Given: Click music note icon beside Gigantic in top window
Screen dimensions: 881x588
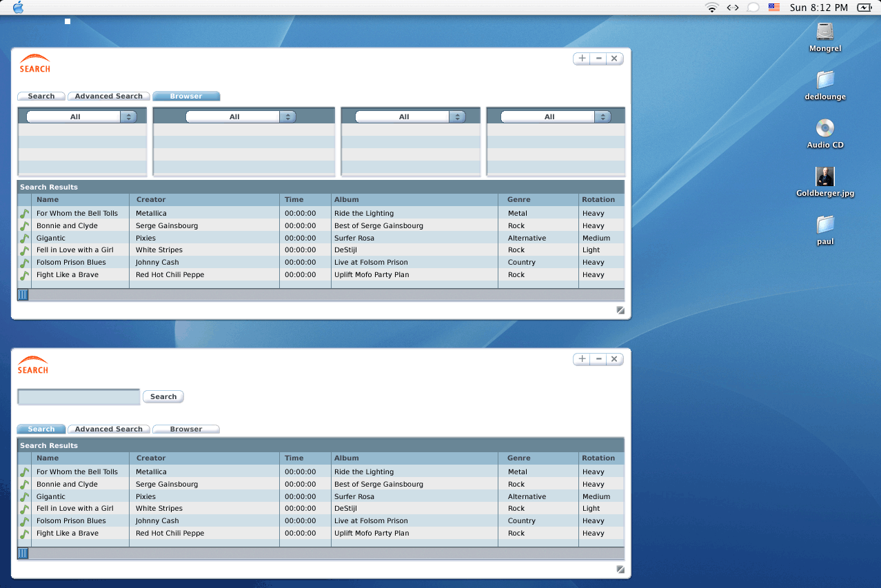Looking at the screenshot, I should click(x=24, y=239).
